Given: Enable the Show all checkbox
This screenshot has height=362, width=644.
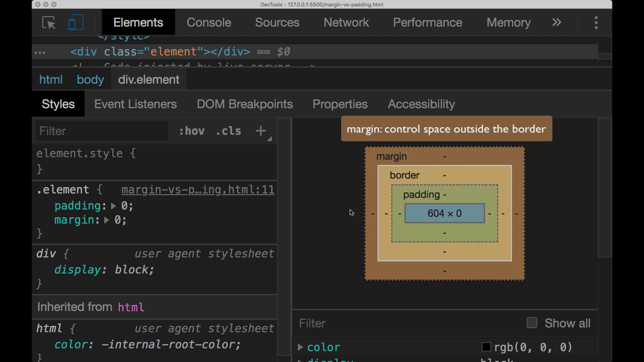Looking at the screenshot, I should pos(532,323).
